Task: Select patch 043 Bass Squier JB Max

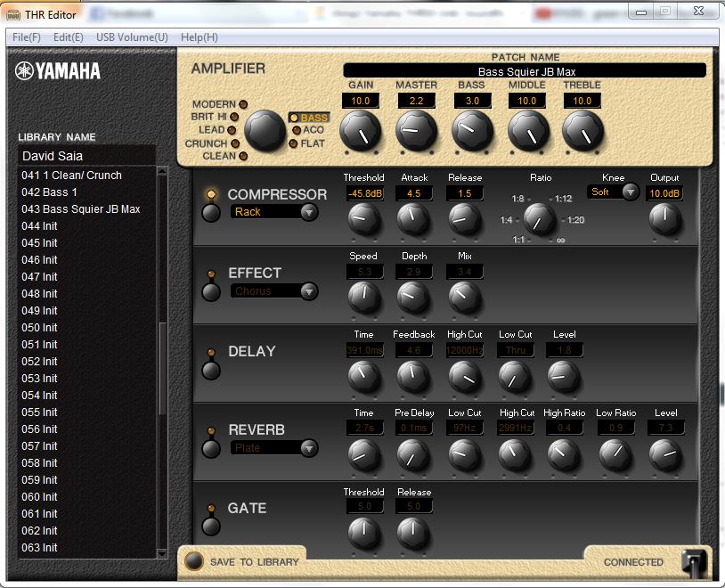Action: (81, 209)
